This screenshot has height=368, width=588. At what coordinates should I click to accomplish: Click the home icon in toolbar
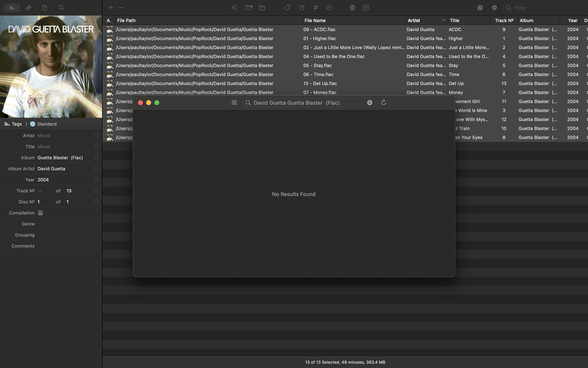pos(480,8)
